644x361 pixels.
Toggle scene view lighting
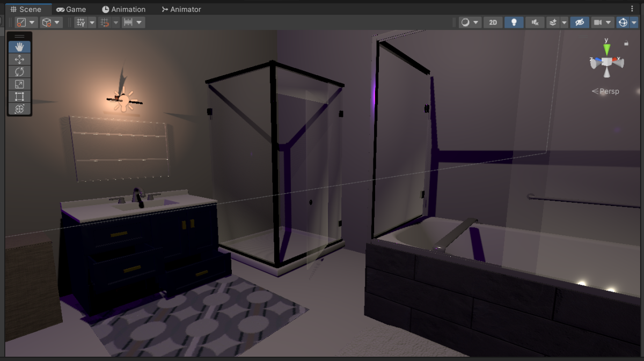(514, 22)
